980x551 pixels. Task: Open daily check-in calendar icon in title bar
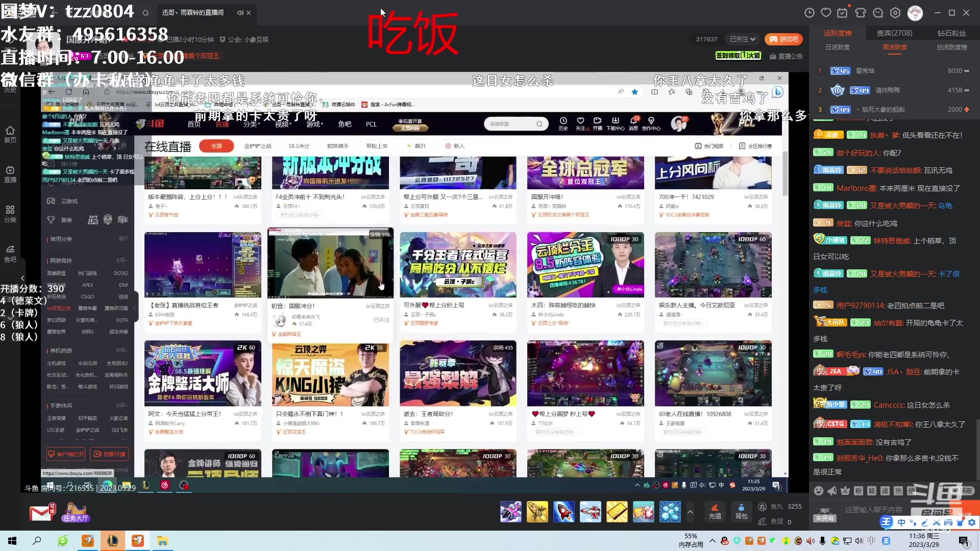(x=843, y=13)
